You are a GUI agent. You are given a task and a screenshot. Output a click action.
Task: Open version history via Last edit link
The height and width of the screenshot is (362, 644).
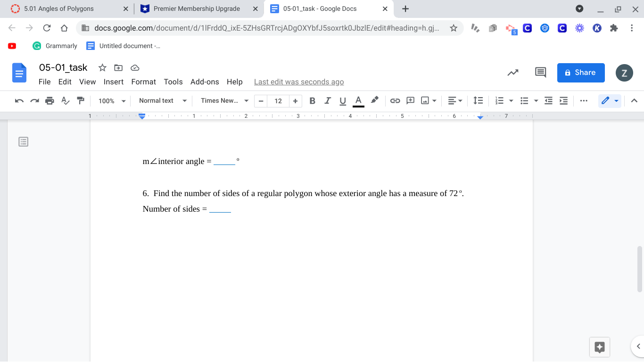coord(298,82)
